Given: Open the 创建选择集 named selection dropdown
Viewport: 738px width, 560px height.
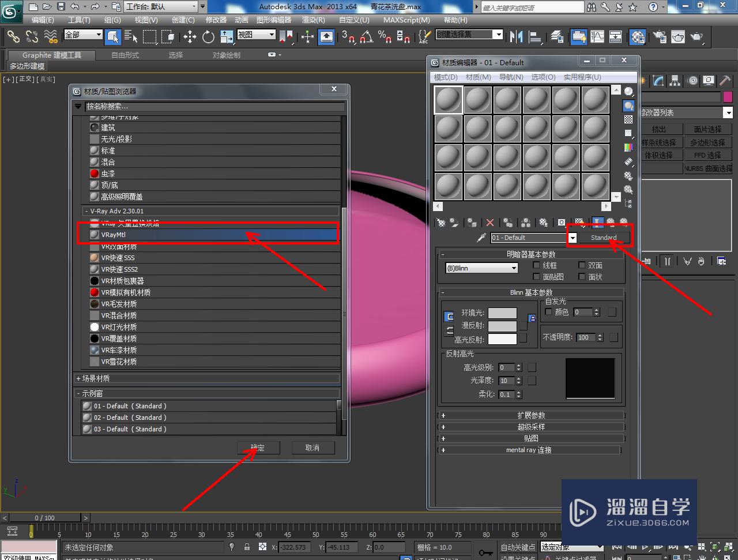Looking at the screenshot, I should pos(469,35).
